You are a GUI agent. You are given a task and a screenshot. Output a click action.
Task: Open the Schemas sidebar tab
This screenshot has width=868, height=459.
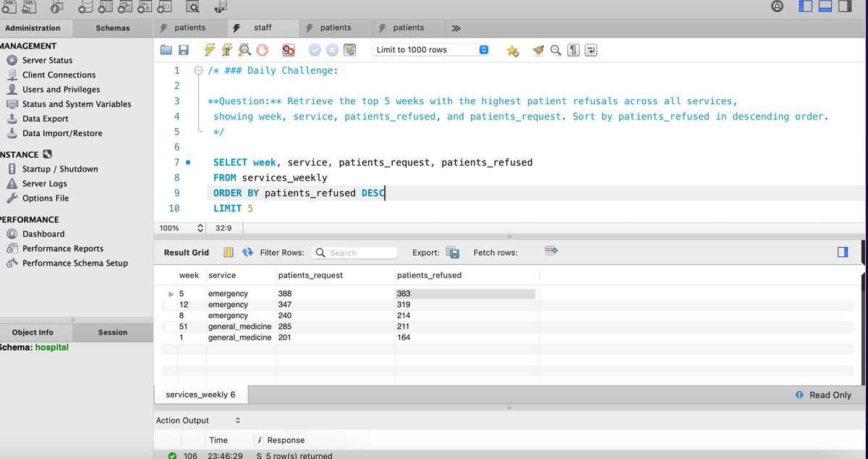(112, 28)
